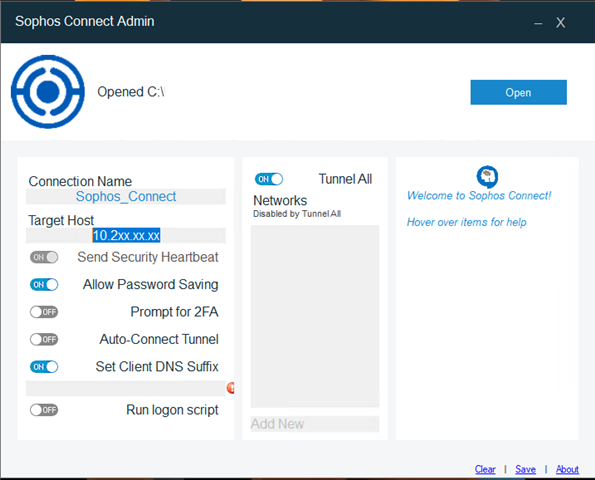The width and height of the screenshot is (595, 480).
Task: Click the DNS suffix input field
Action: 126,388
